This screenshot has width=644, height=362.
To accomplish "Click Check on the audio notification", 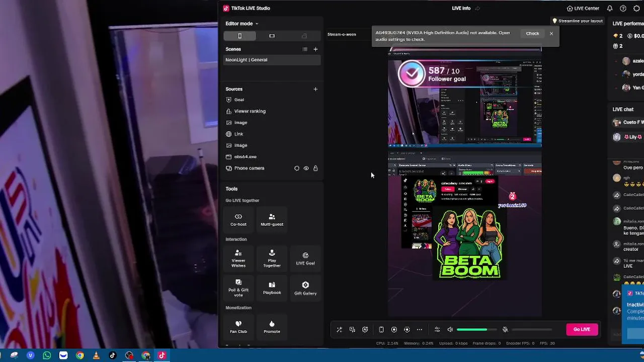I will tap(532, 34).
